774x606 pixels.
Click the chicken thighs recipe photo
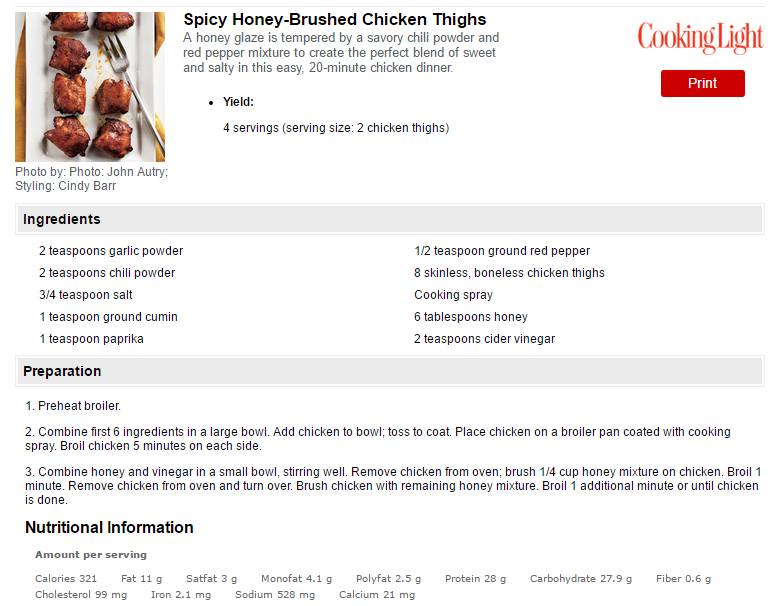coord(90,87)
